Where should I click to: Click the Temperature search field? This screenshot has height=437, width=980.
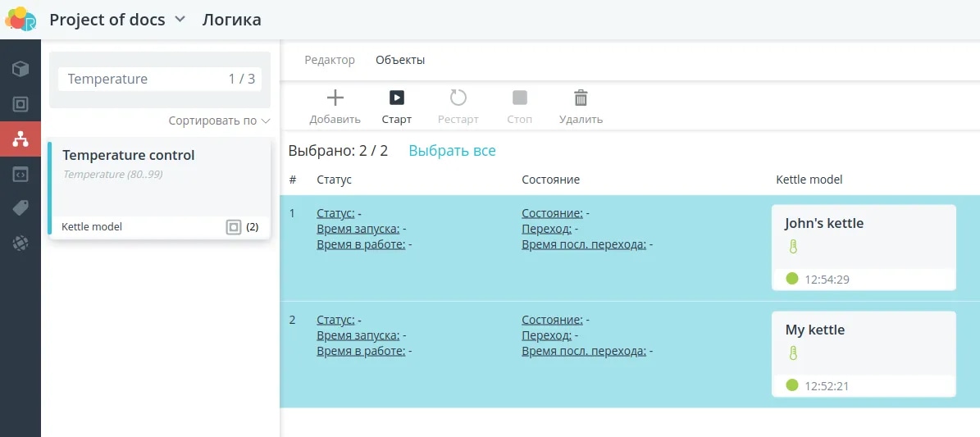tap(159, 79)
